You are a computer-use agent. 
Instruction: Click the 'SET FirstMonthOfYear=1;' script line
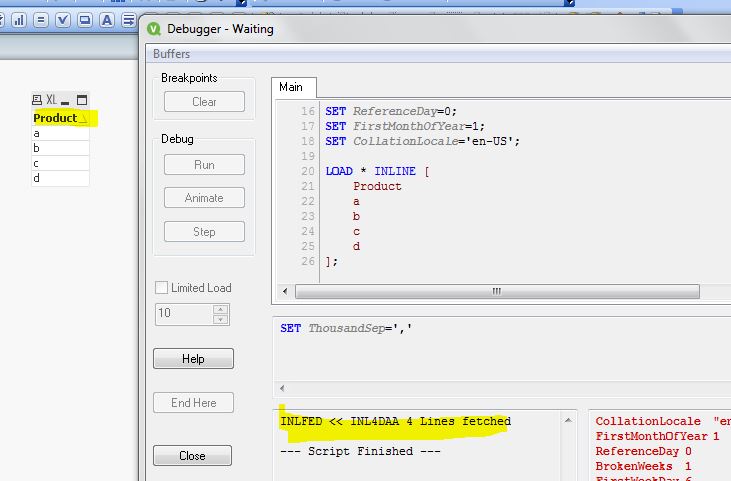point(405,126)
